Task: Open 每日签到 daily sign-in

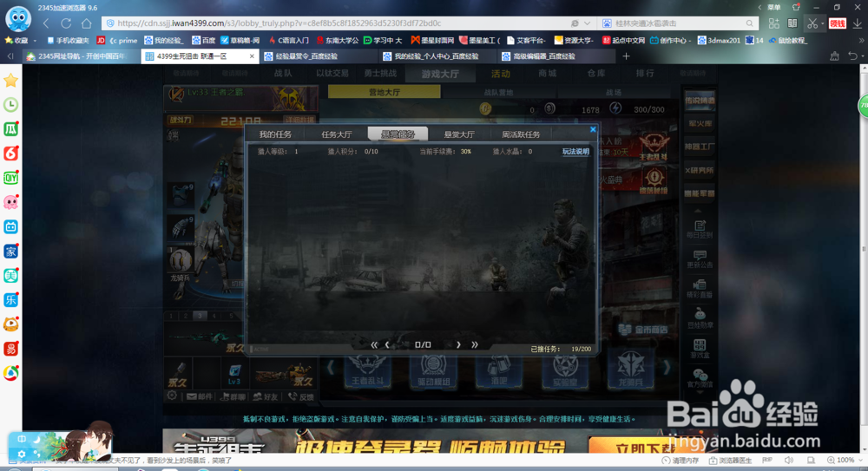Action: tap(700, 229)
